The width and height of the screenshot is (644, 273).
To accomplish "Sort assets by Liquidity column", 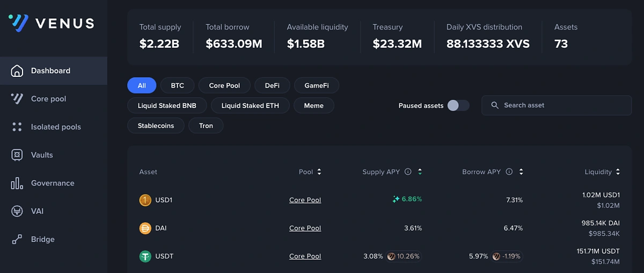I will click(618, 172).
